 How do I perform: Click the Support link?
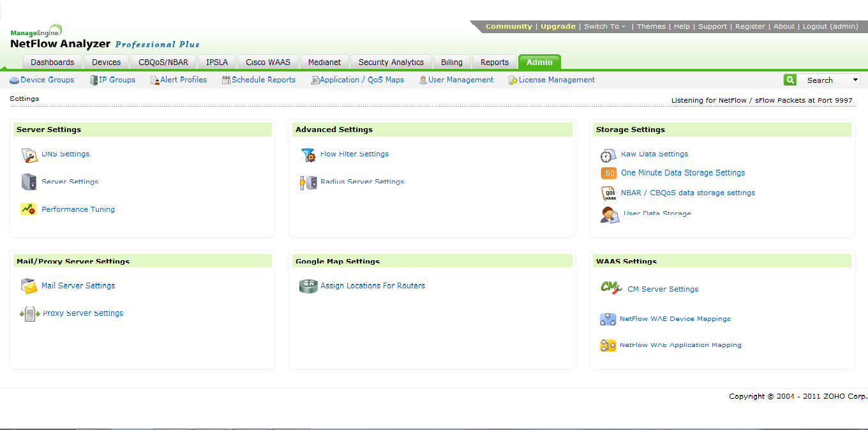click(x=712, y=27)
